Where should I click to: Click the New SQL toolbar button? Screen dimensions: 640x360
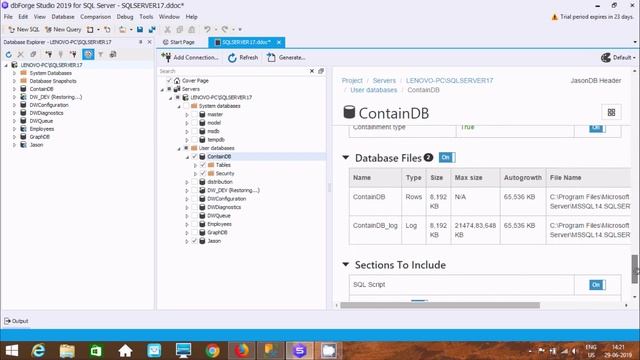tap(24, 29)
